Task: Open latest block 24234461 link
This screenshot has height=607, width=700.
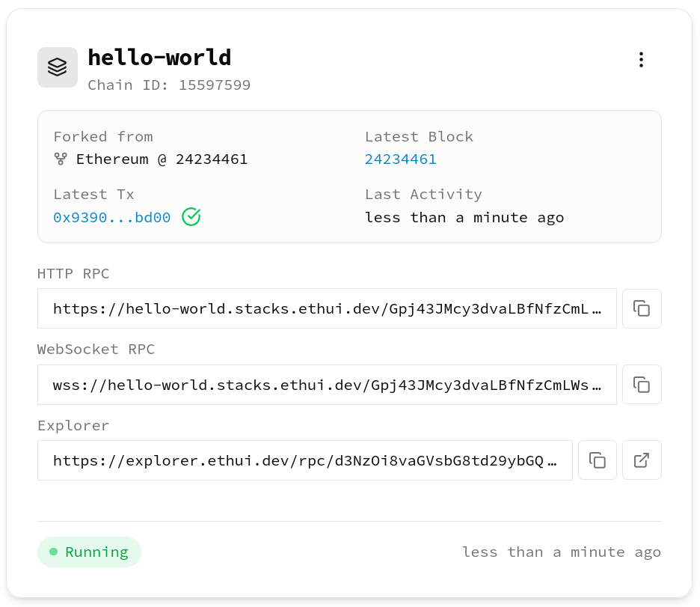Action: [x=400, y=159]
